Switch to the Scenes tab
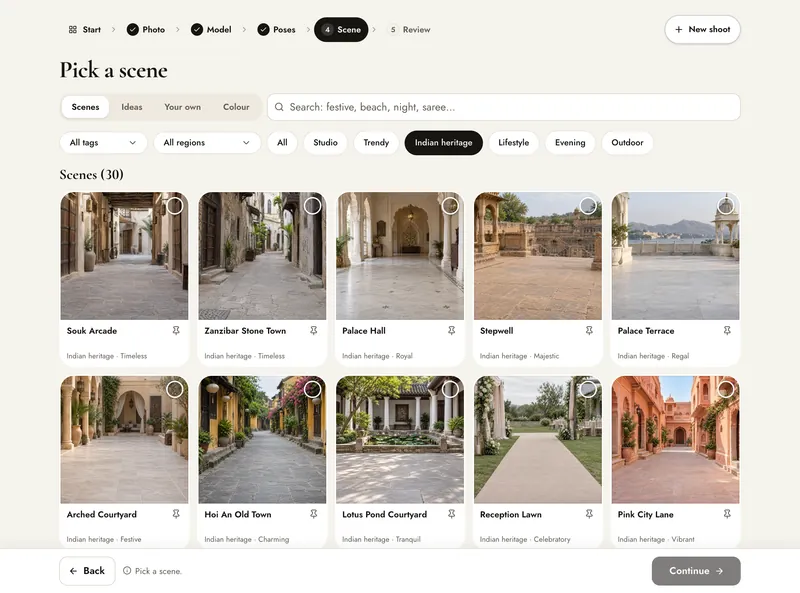 point(85,107)
